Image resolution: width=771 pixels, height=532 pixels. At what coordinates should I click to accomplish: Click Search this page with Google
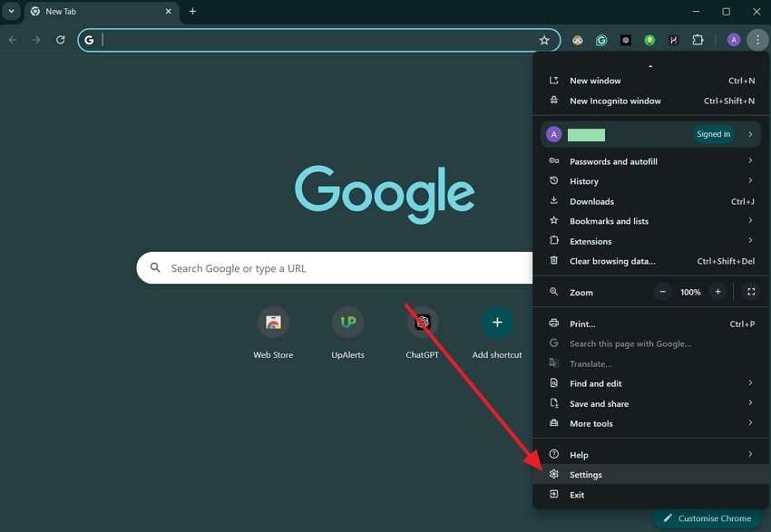651,343
